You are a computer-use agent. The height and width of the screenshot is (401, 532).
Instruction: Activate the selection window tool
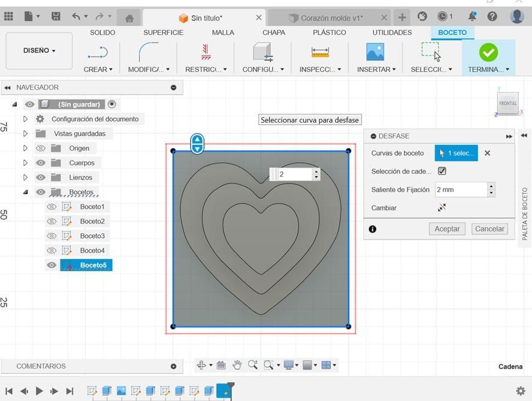coord(431,52)
